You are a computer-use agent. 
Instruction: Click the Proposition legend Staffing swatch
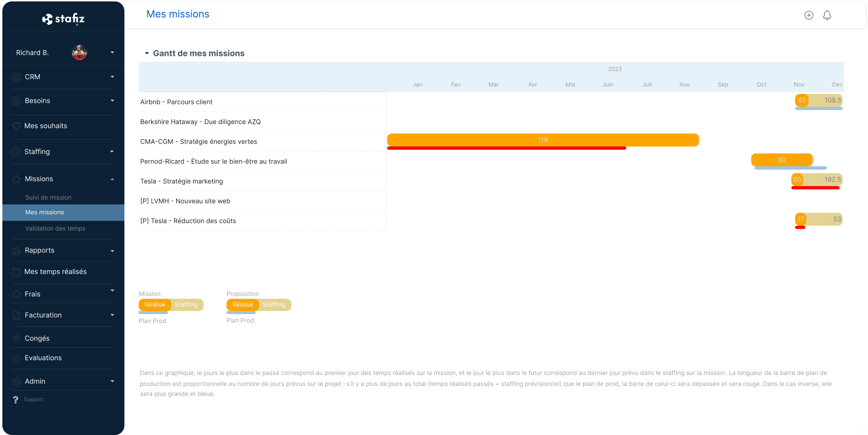point(274,305)
